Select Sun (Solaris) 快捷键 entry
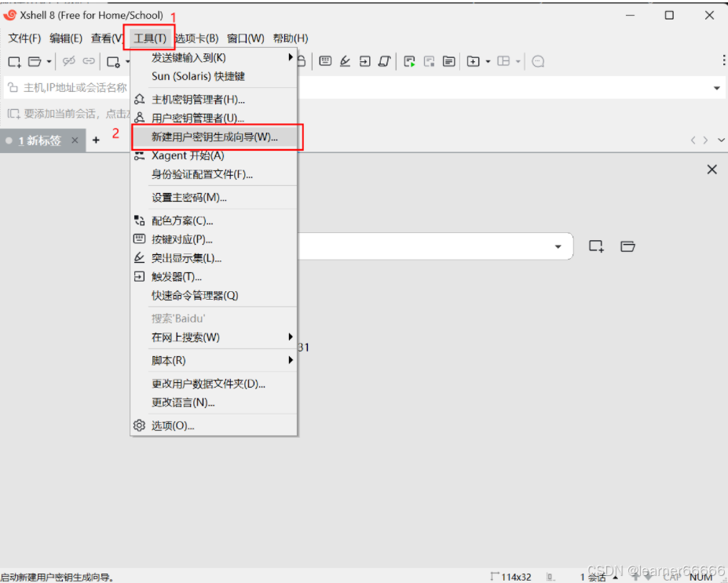 (214, 76)
